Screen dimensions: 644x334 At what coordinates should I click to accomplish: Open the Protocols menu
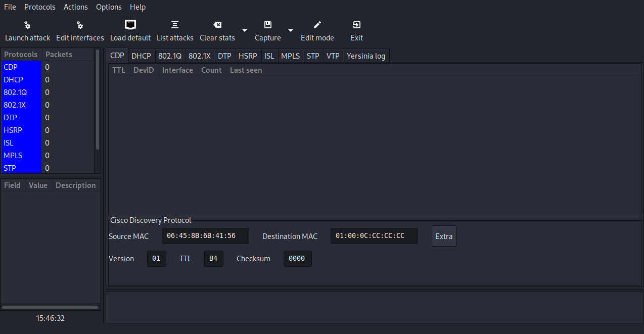tap(40, 7)
